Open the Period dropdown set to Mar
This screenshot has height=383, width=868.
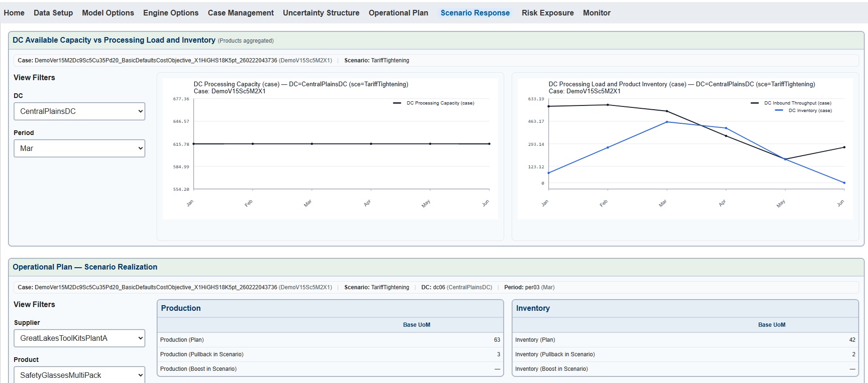click(x=79, y=149)
